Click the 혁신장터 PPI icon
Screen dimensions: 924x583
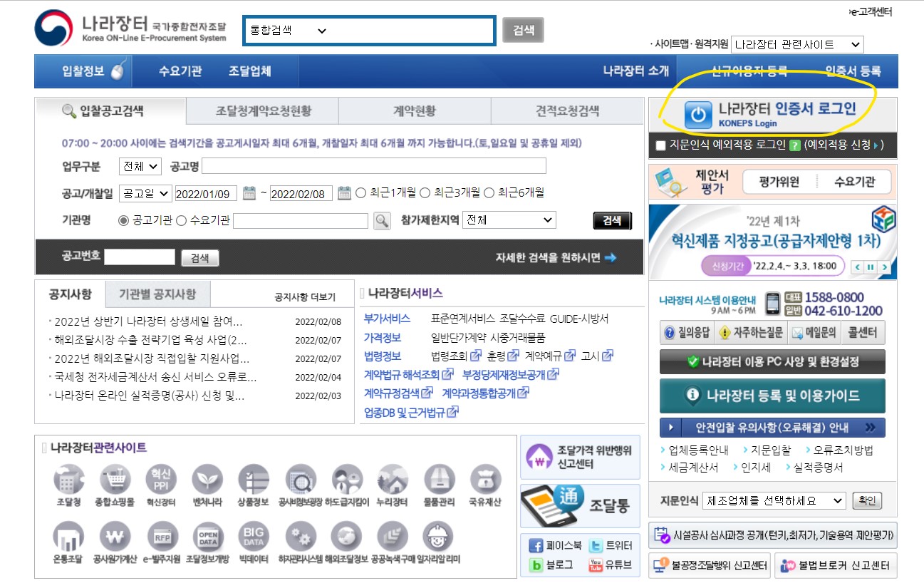pyautogui.click(x=160, y=481)
